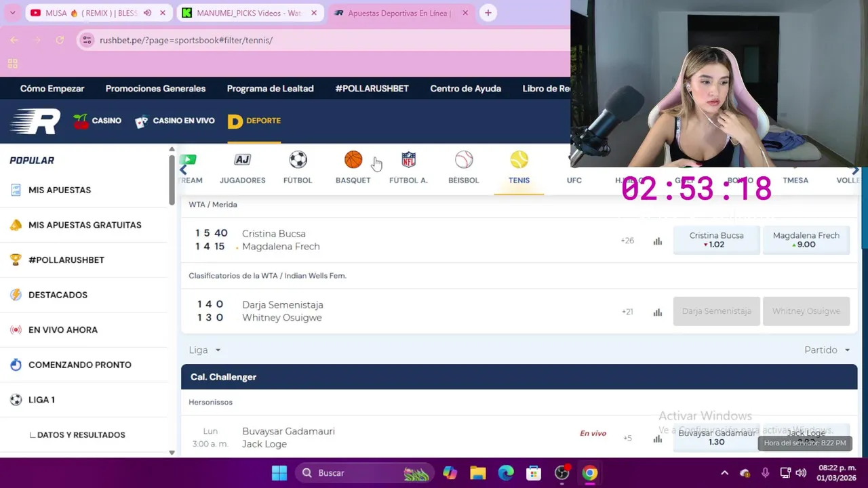Click disabled Whitney Osuigwe odds button

(806, 311)
